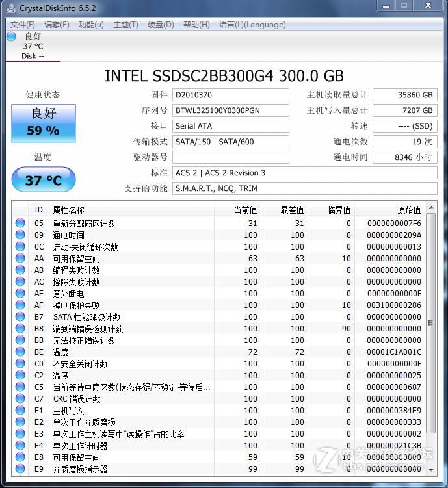Click status orb for AC 擦除失败计数
This screenshot has height=488, width=448.
[20, 281]
